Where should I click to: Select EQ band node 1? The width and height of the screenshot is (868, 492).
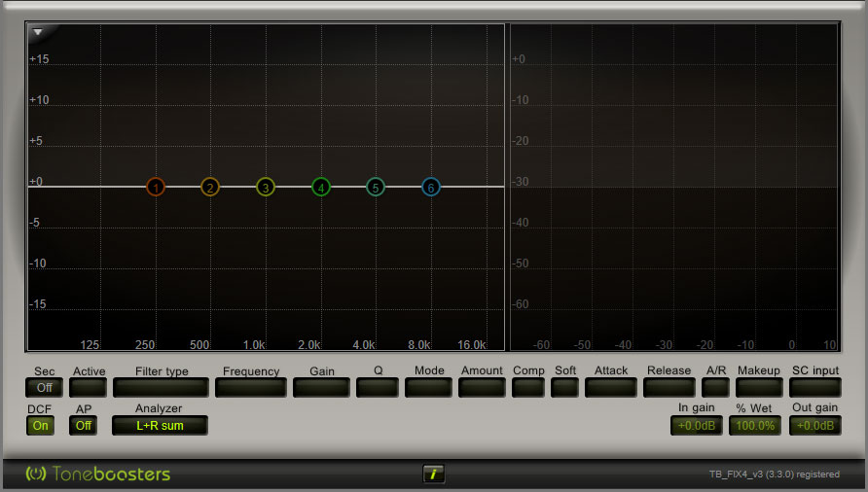(x=156, y=187)
